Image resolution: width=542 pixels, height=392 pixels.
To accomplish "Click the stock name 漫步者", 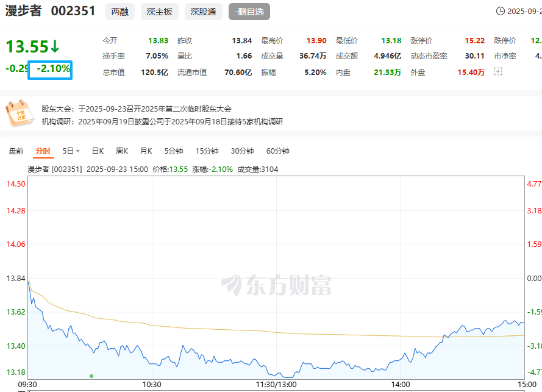I will [x=24, y=11].
